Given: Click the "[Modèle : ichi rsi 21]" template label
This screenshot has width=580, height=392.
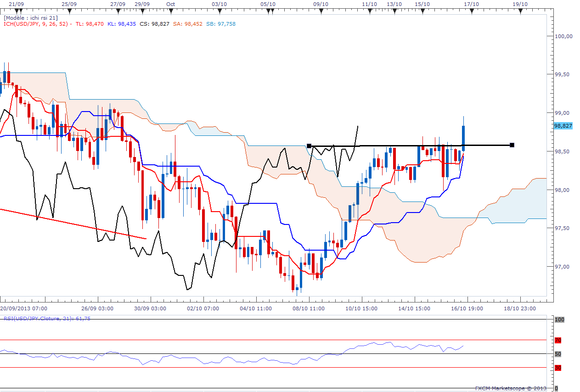Looking at the screenshot, I should (31, 17).
